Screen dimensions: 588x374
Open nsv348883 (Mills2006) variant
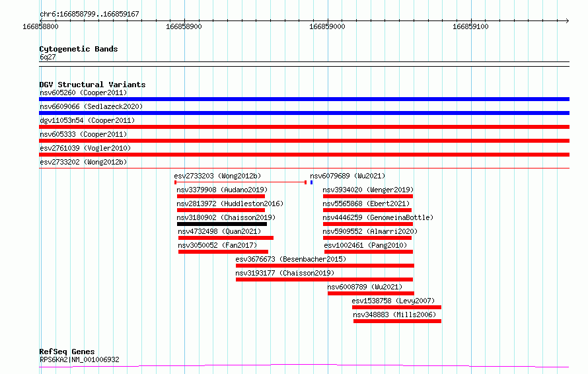pyautogui.click(x=394, y=315)
